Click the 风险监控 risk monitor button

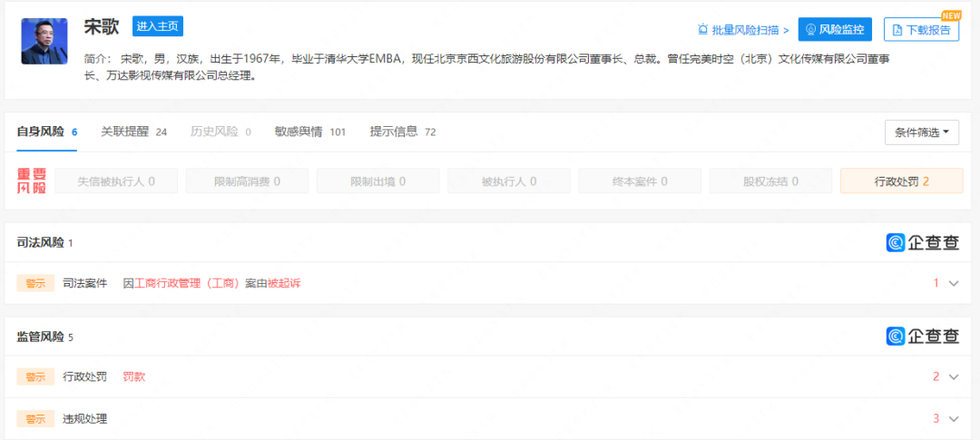tap(835, 30)
